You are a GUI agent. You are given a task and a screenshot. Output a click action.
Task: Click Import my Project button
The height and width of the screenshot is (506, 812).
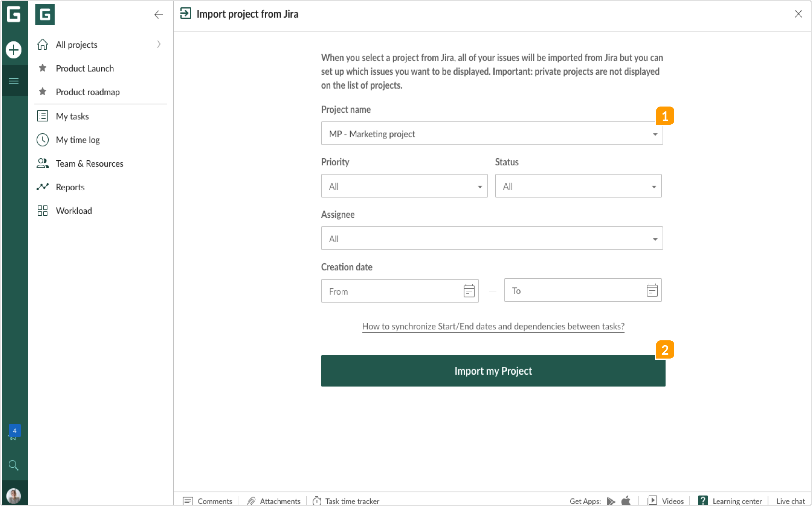click(493, 371)
